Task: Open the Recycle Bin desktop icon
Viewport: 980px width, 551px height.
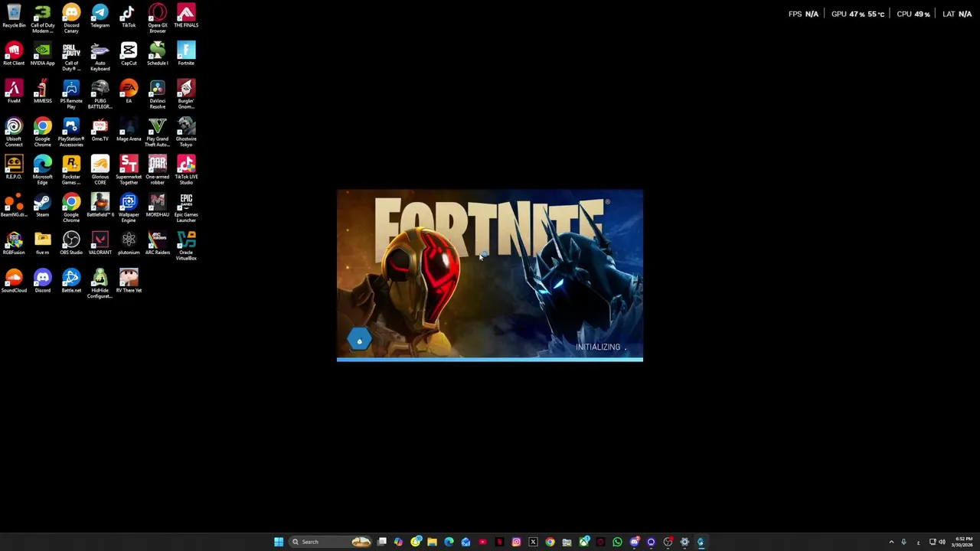Action: click(14, 17)
